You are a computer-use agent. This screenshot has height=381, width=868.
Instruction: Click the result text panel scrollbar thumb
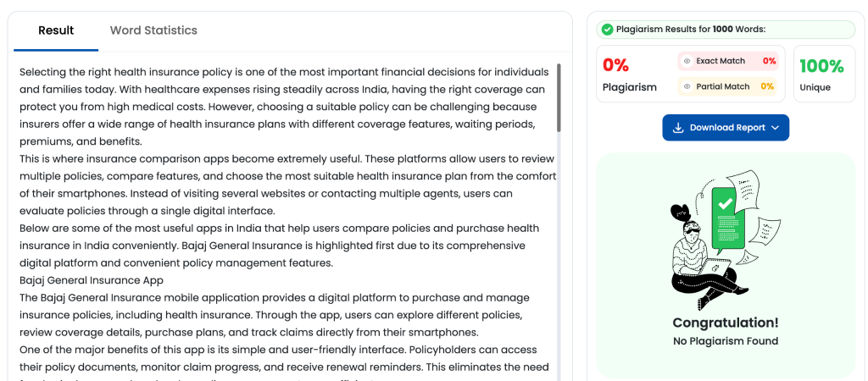(559, 97)
